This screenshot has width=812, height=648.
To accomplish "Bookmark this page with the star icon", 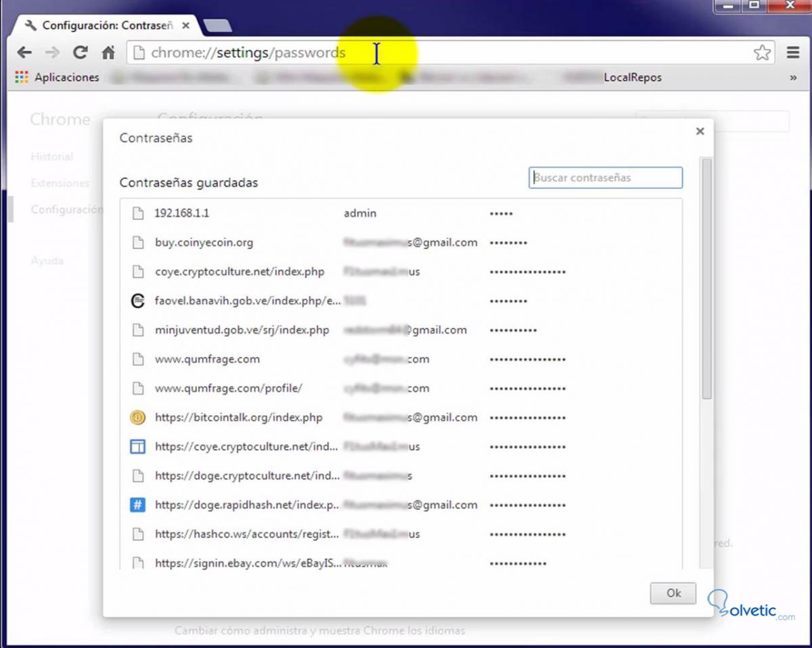I will point(762,53).
